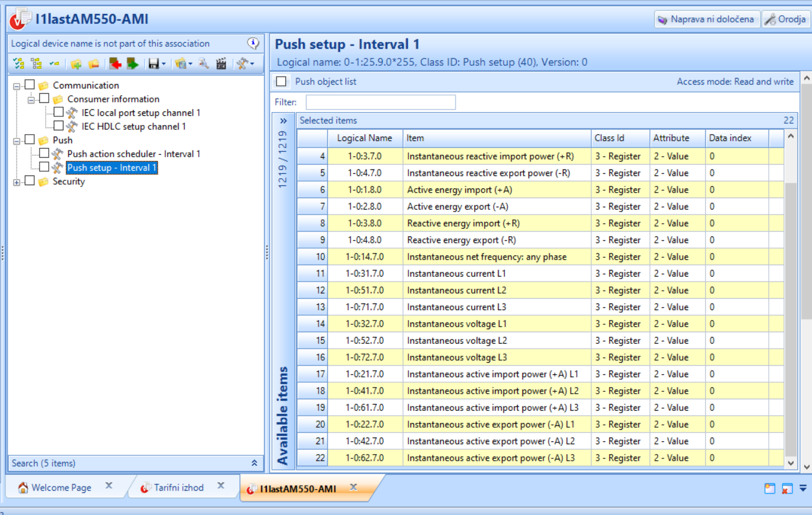Click the magnifier search toolbar icon
Image resolution: width=812 pixels, height=515 pixels.
(x=204, y=63)
